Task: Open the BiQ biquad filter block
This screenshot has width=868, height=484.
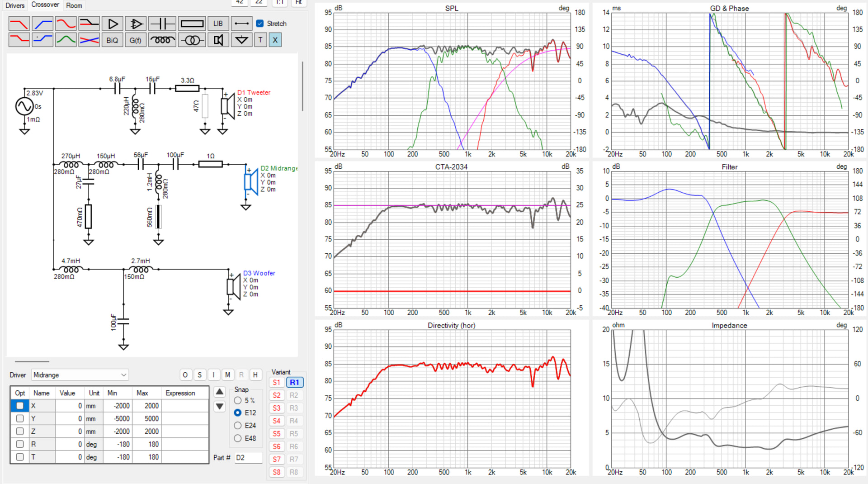Action: point(112,40)
